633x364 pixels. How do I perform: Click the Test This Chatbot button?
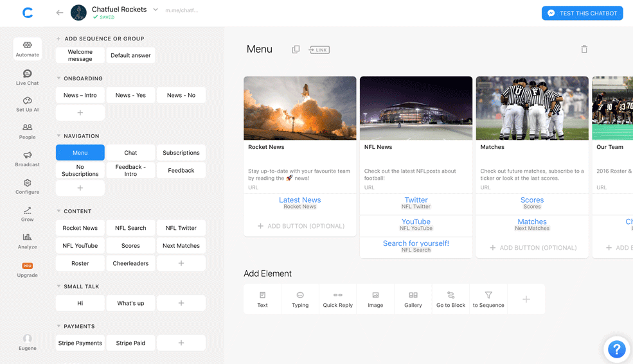coord(582,13)
